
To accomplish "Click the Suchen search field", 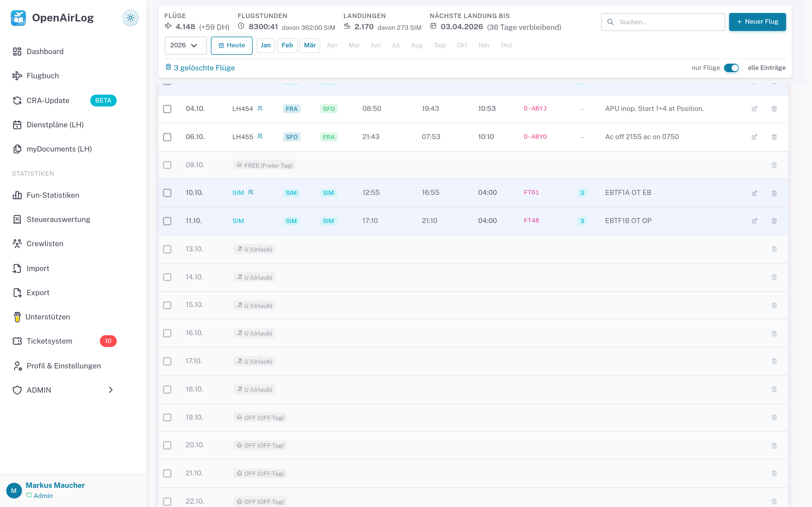I will coord(663,22).
